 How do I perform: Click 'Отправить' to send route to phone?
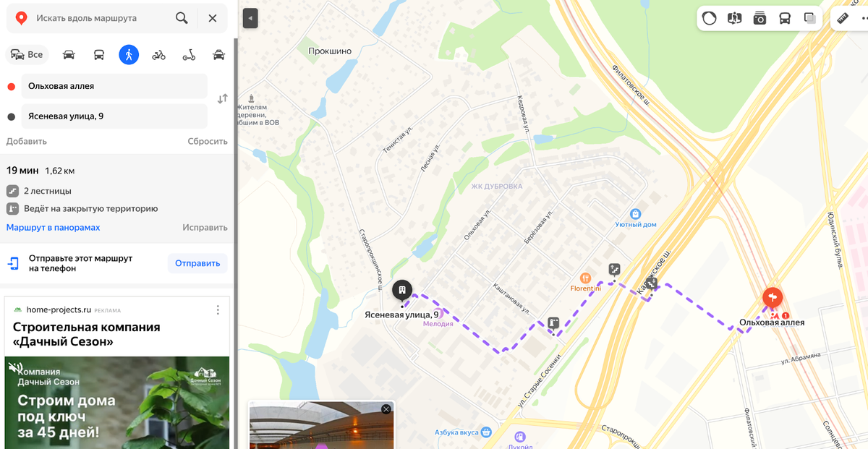[x=197, y=263]
